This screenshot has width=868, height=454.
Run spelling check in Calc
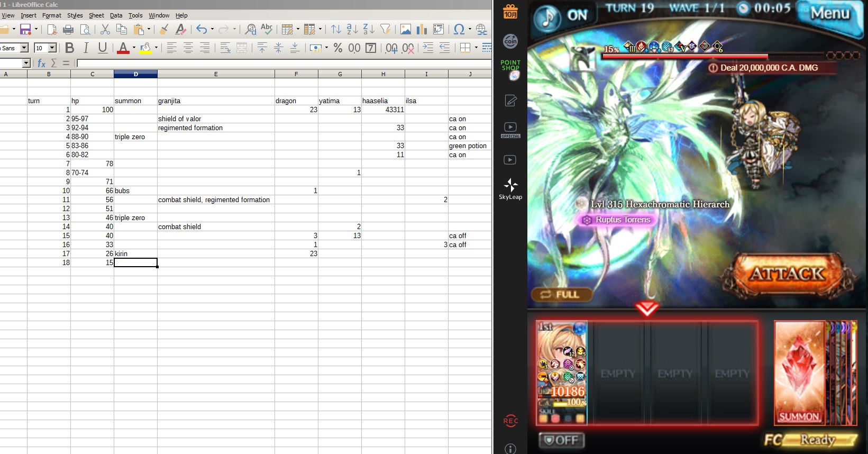267,30
